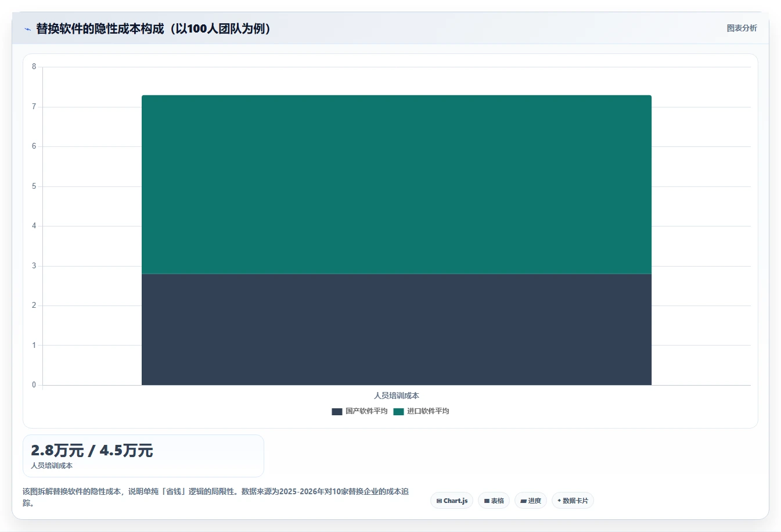The width and height of the screenshot is (781, 532).
Task: Select the 表格 tag chip
Action: click(x=494, y=501)
